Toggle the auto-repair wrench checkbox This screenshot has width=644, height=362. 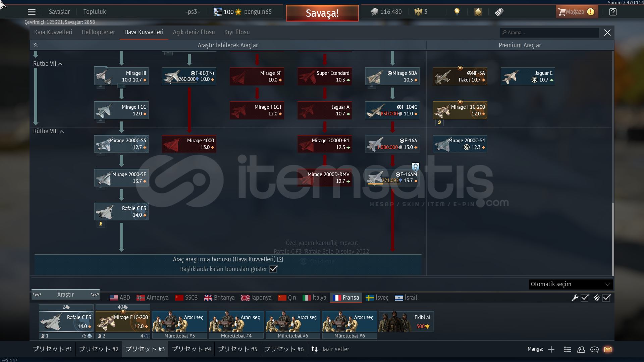(x=585, y=298)
